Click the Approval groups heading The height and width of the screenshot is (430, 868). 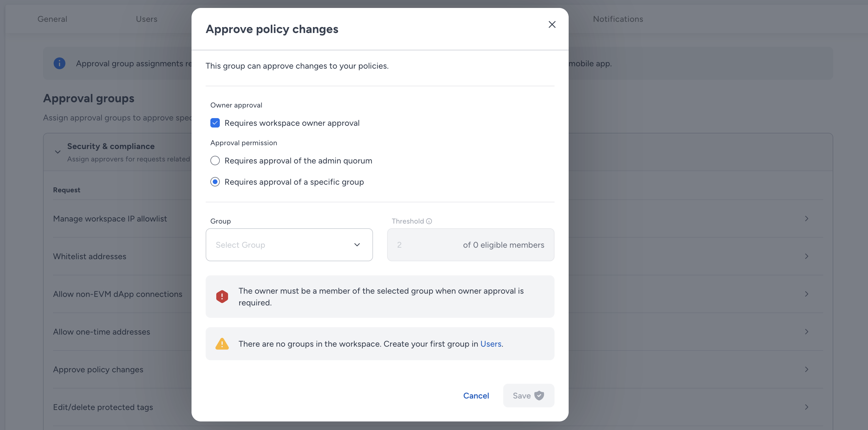pos(89,98)
